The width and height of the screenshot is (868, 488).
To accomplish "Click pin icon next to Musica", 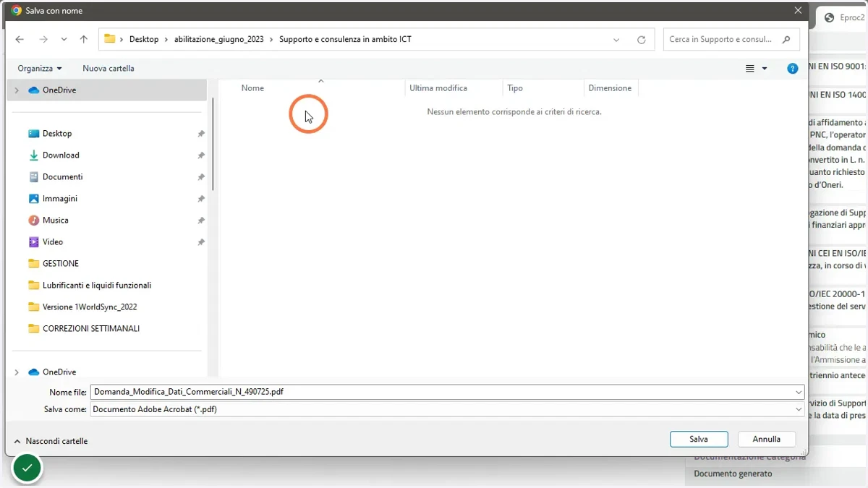I will (x=201, y=221).
